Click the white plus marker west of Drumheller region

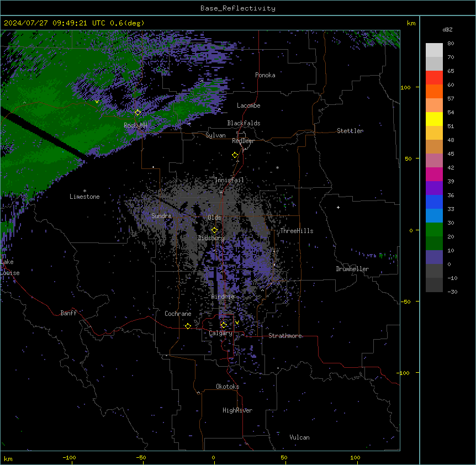338,207
